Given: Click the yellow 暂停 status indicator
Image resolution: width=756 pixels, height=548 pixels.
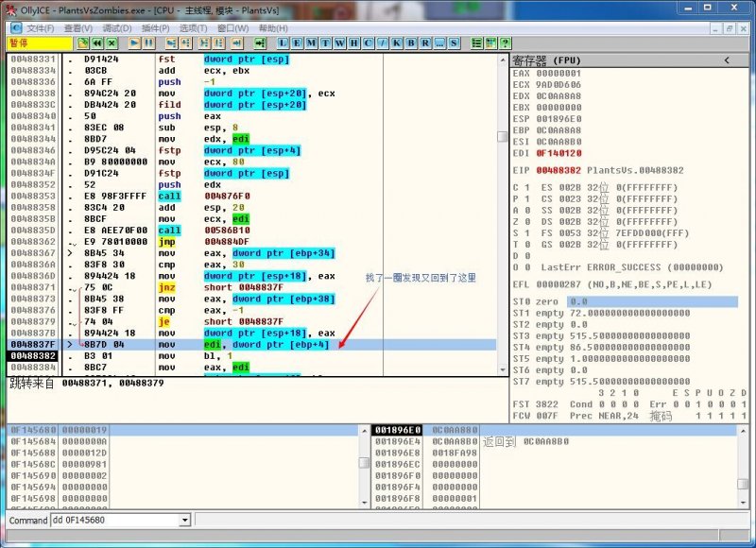Looking at the screenshot, I should pos(40,43).
